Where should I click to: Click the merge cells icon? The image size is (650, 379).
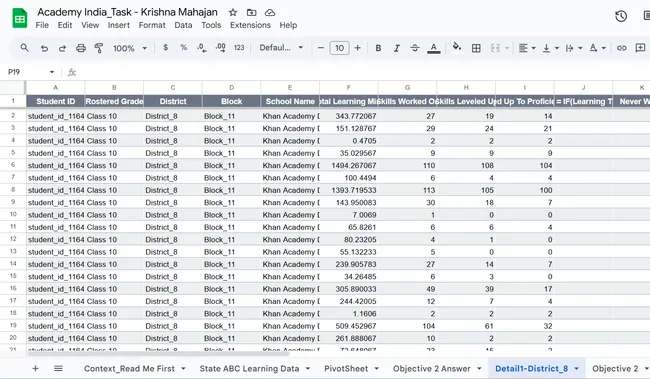(495, 48)
